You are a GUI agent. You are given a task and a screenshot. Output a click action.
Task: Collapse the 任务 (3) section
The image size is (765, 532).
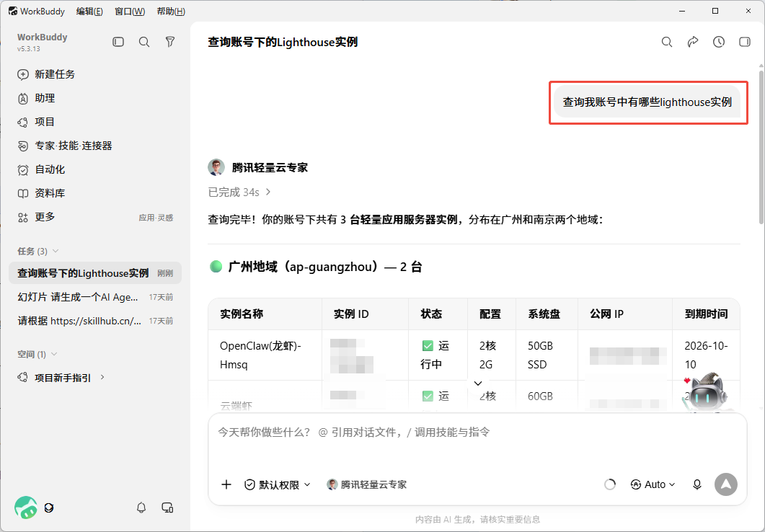[x=55, y=251]
